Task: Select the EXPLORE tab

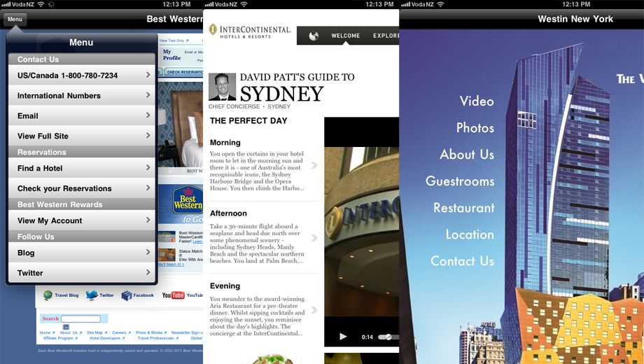Action: [x=386, y=36]
